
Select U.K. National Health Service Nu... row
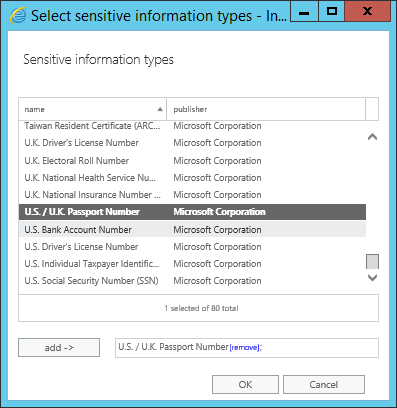[x=192, y=178]
